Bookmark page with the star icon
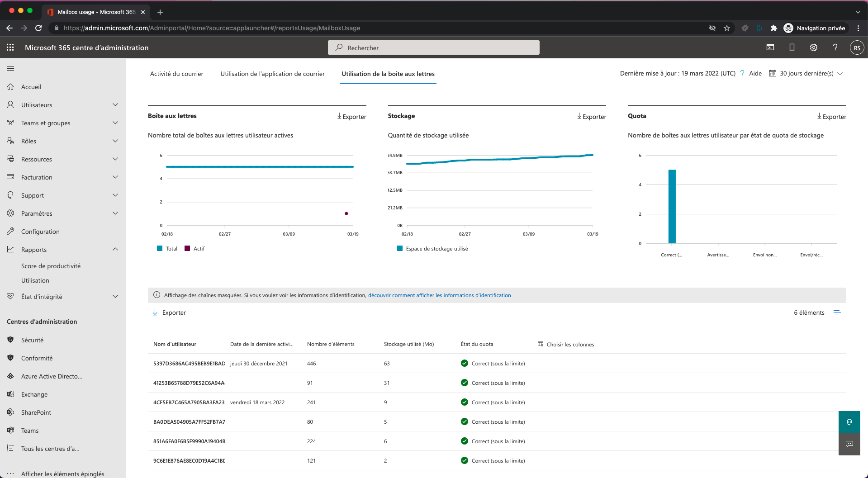 pos(727,28)
